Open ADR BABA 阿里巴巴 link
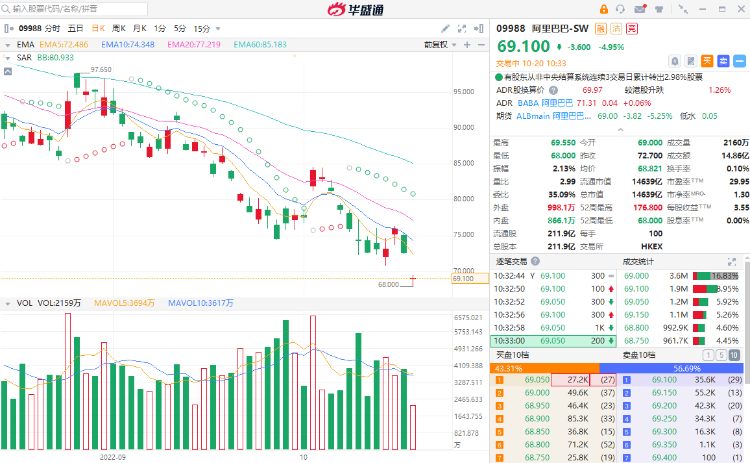Screen dimensions: 750x463 545,103
